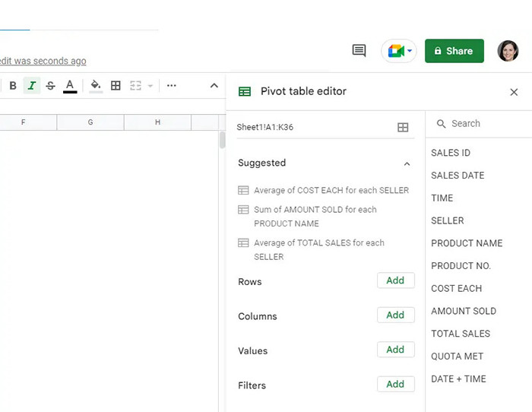Click select data range grid icon

tap(403, 128)
